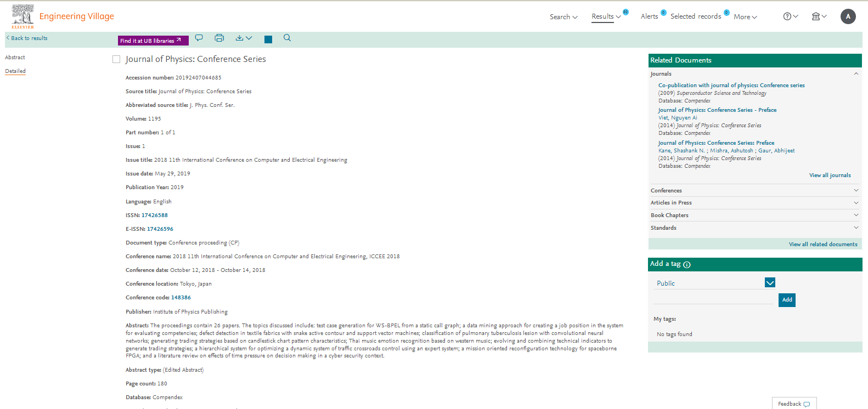Click accession number 20192407044685
Screen dimensions: 868x409
pyautogui.click(x=199, y=78)
